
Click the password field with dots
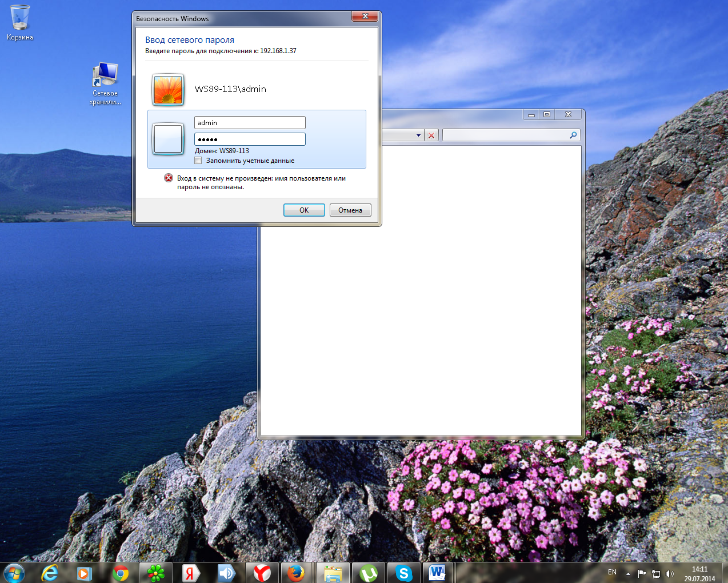[x=250, y=139]
